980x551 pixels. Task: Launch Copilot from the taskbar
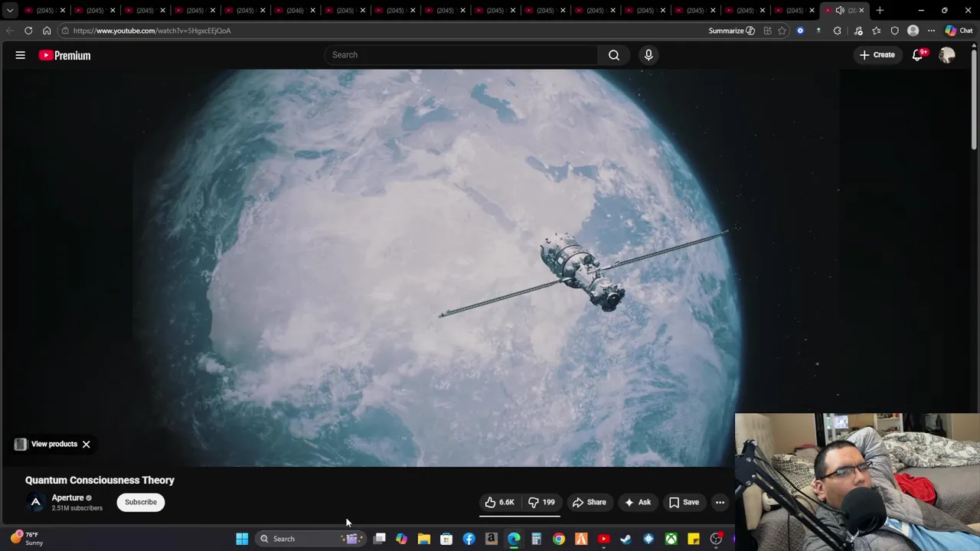pos(401,539)
